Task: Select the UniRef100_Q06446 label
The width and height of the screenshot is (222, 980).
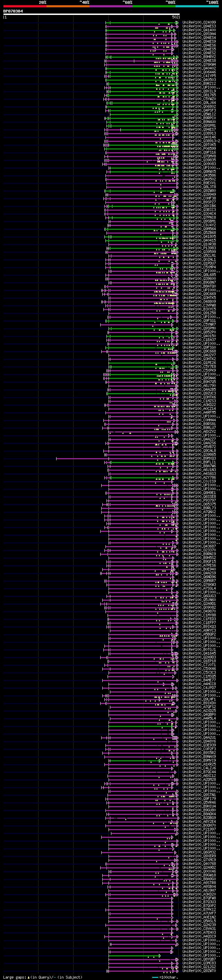Action: [x=199, y=72]
